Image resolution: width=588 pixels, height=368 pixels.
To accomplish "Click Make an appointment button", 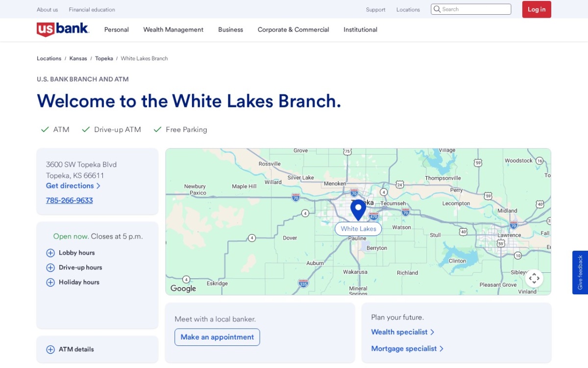I will pos(217,337).
